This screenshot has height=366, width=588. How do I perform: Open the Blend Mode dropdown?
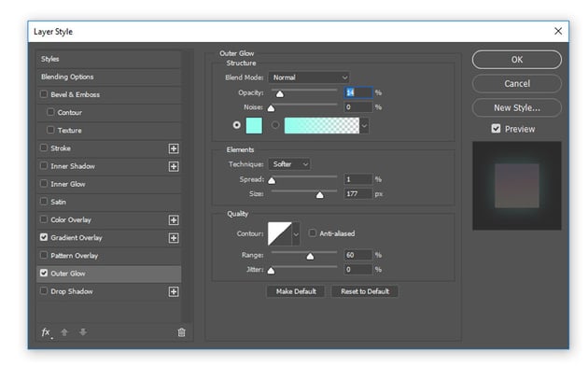pos(309,77)
